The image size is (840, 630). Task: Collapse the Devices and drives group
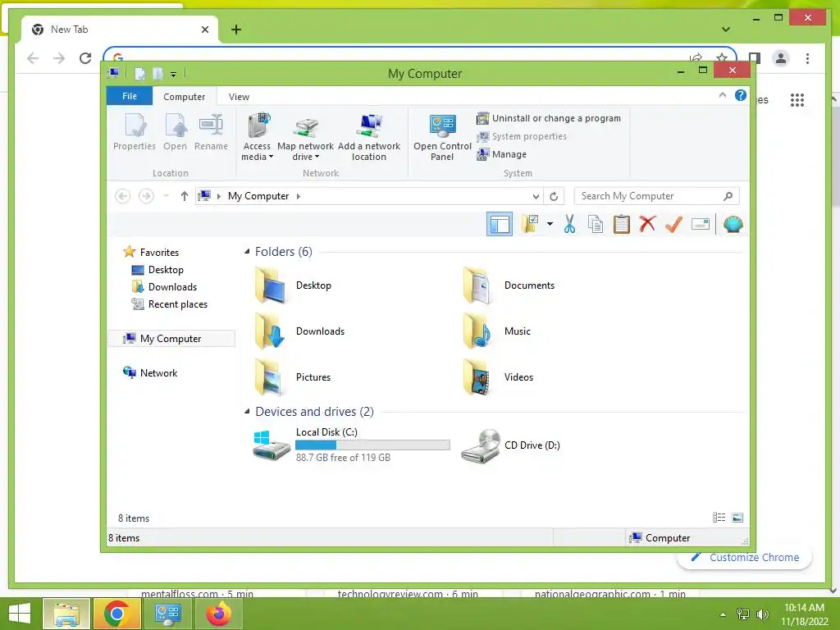(247, 412)
